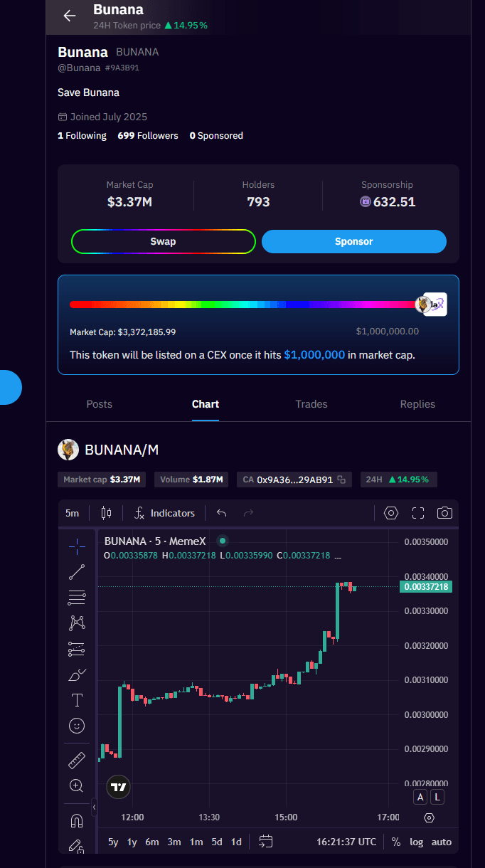Toggle the log scale text option
The image size is (485, 868).
pyautogui.click(x=417, y=842)
